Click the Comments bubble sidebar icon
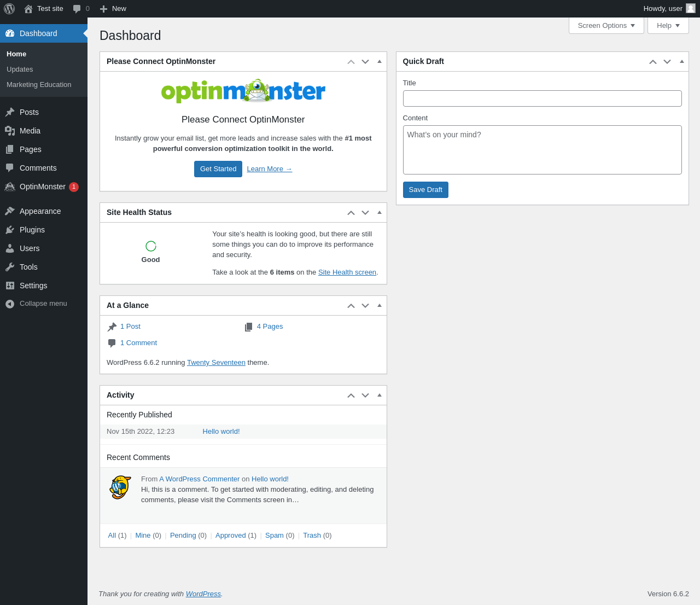The image size is (700, 605). tap(10, 168)
